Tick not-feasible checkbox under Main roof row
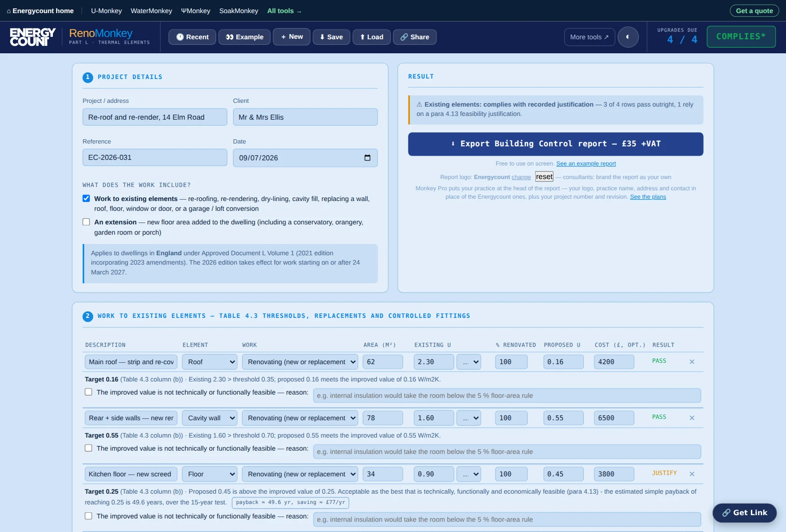This screenshot has width=786, height=532. [x=88, y=392]
